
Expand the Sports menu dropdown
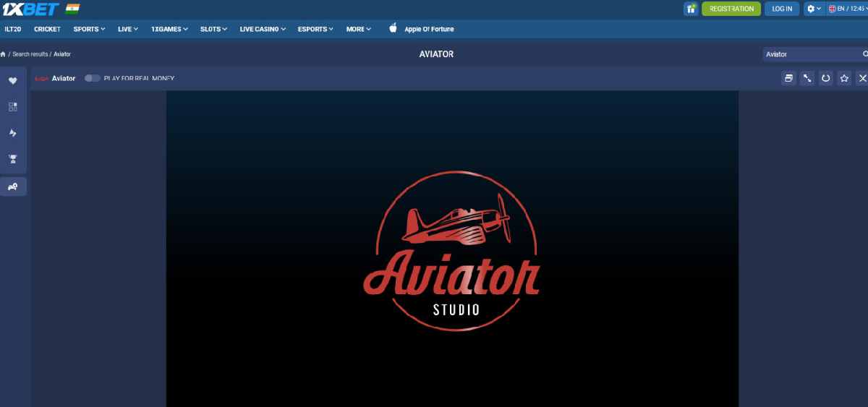coord(89,29)
